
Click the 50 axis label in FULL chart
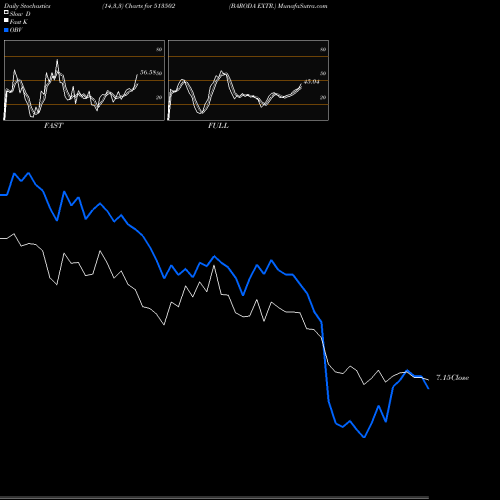pyautogui.click(x=323, y=74)
